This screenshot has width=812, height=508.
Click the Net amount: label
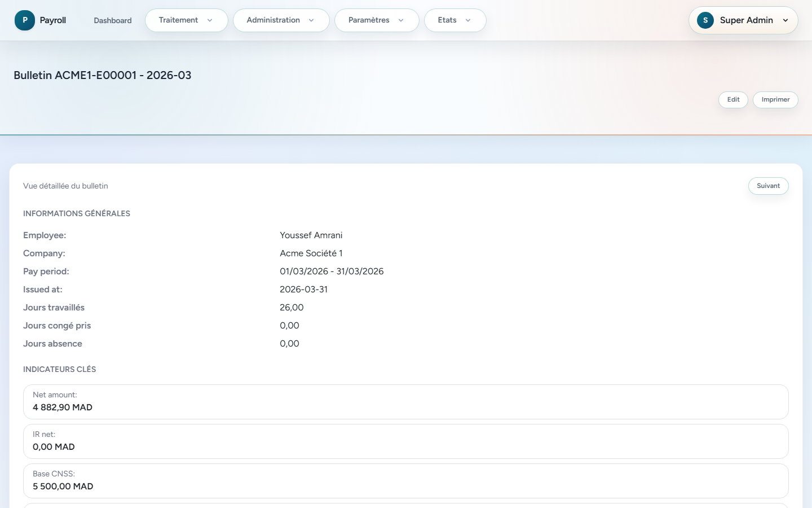pyautogui.click(x=55, y=395)
